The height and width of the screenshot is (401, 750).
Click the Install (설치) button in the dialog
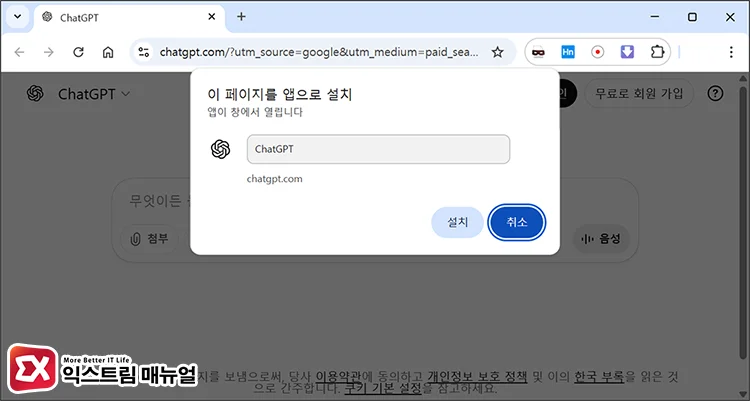tap(457, 222)
